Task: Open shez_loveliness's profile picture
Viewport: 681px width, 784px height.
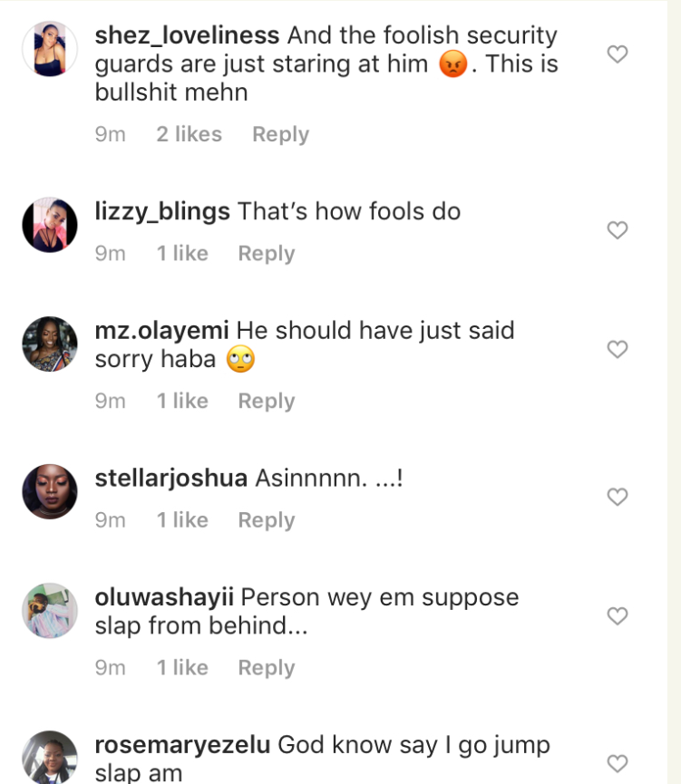Action: point(49,48)
